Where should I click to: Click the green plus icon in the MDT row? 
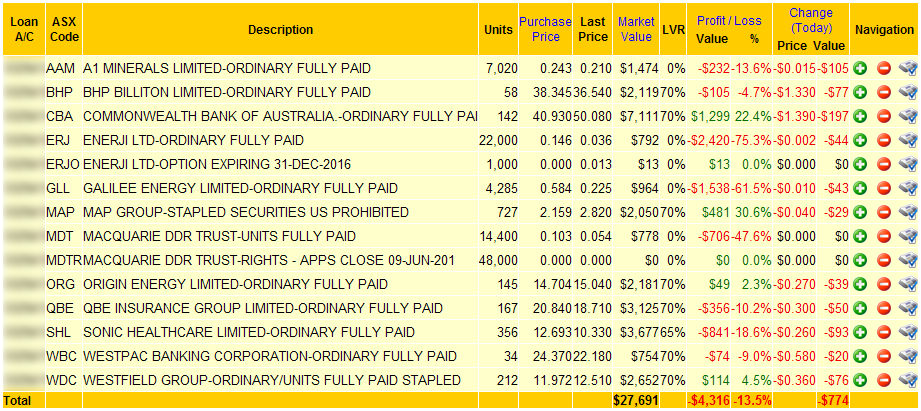coord(861,237)
